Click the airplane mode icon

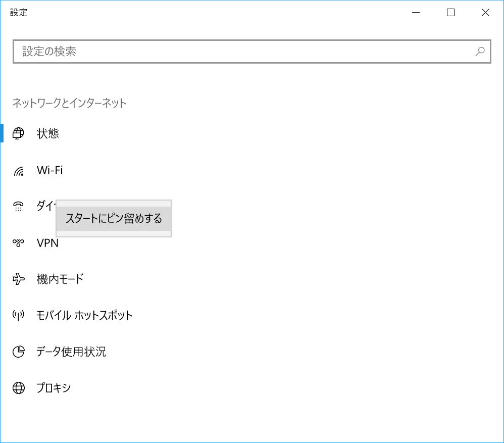point(18,279)
